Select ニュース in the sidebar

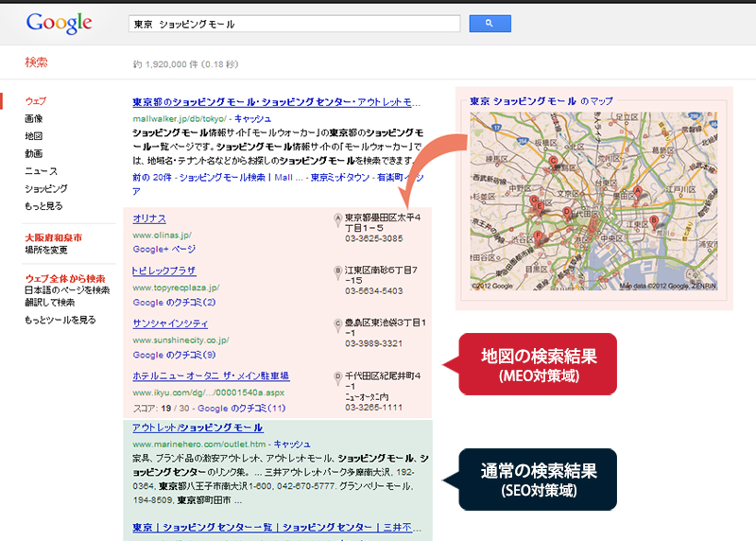pyautogui.click(x=41, y=171)
